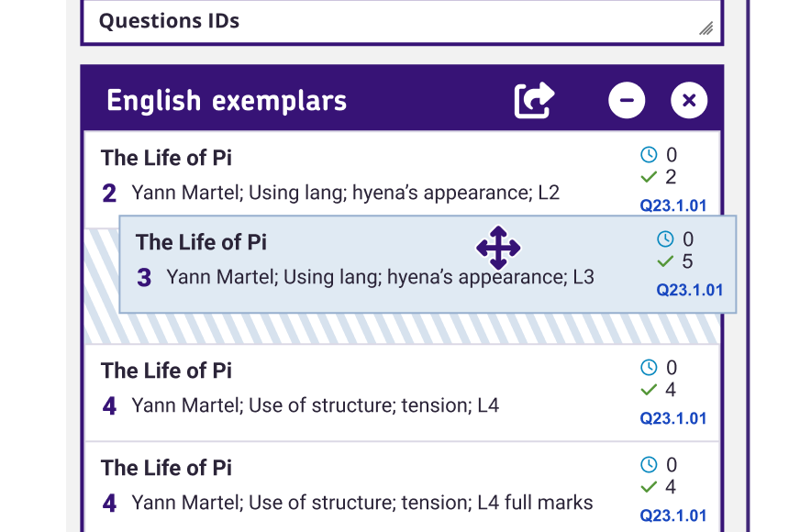Select the hyena's appearance L2 exemplar row
The width and height of the screenshot is (789, 532).
coord(349,176)
